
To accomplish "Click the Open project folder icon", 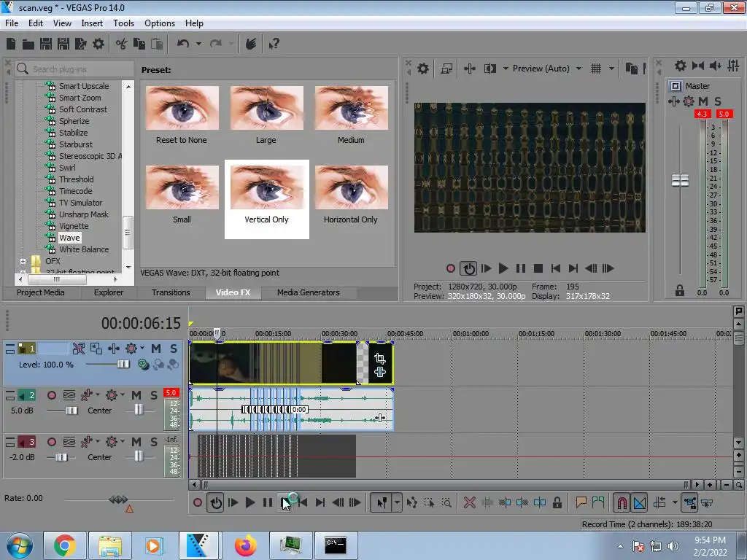I will pos(28,44).
